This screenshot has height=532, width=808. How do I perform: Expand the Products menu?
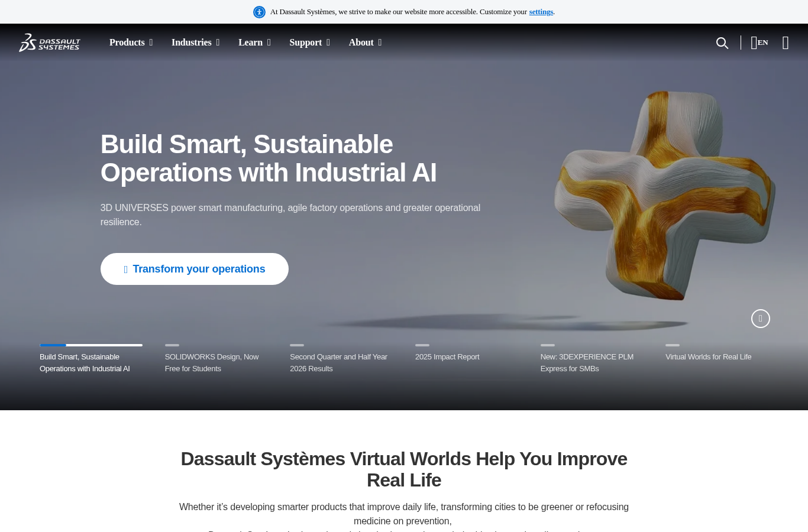(131, 43)
